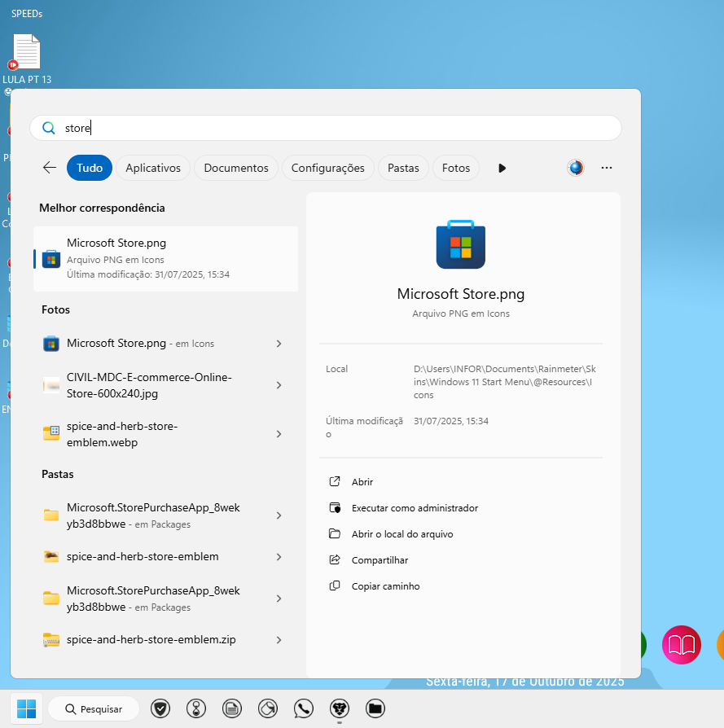Click the search magnifier icon in the search box
The height and width of the screenshot is (728, 724).
click(49, 128)
